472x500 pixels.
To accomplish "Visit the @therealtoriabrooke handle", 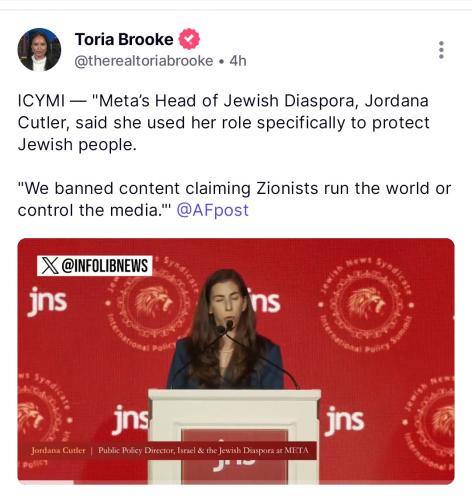I will click(144, 61).
